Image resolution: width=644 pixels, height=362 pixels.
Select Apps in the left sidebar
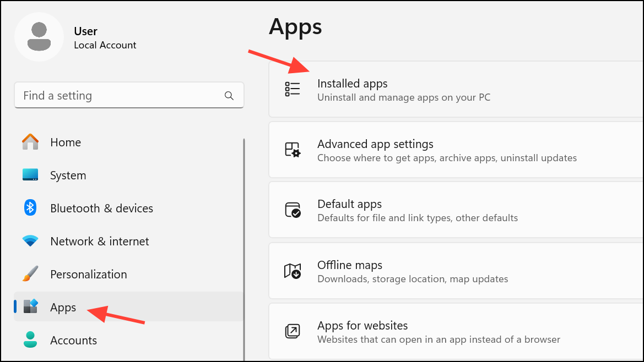pyautogui.click(x=63, y=307)
